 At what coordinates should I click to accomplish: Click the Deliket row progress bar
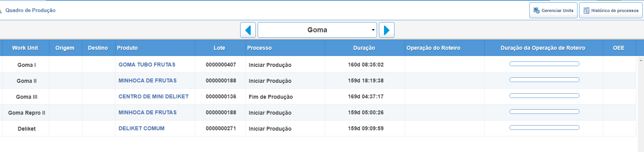(544, 128)
